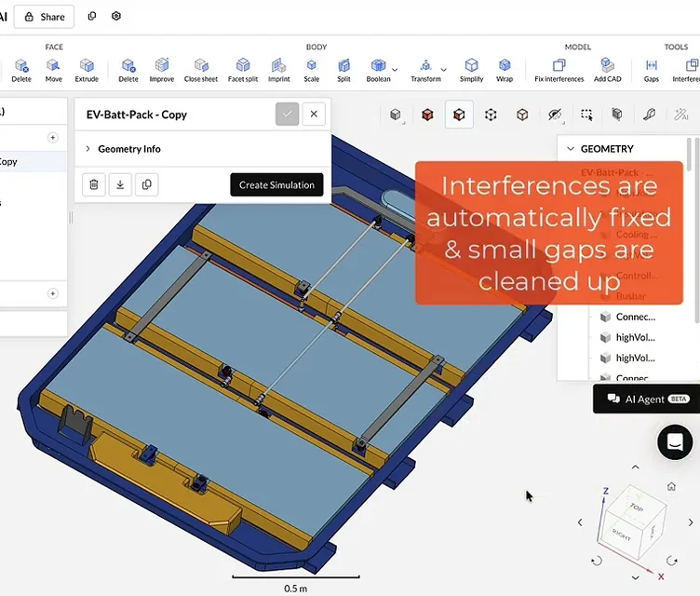Delete geometry with trash icon
Screen dimensions: 700x596
coord(94,184)
